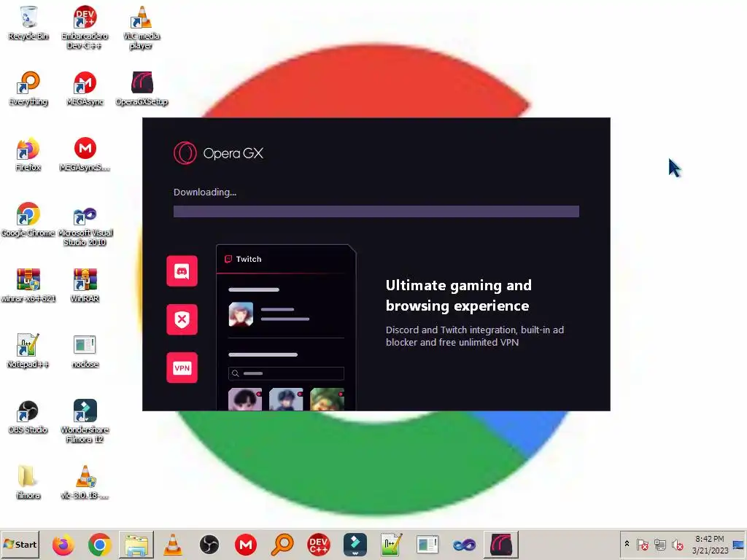The width and height of the screenshot is (747, 560).
Task: Click the Show Desktop button in tray
Action: (739, 544)
